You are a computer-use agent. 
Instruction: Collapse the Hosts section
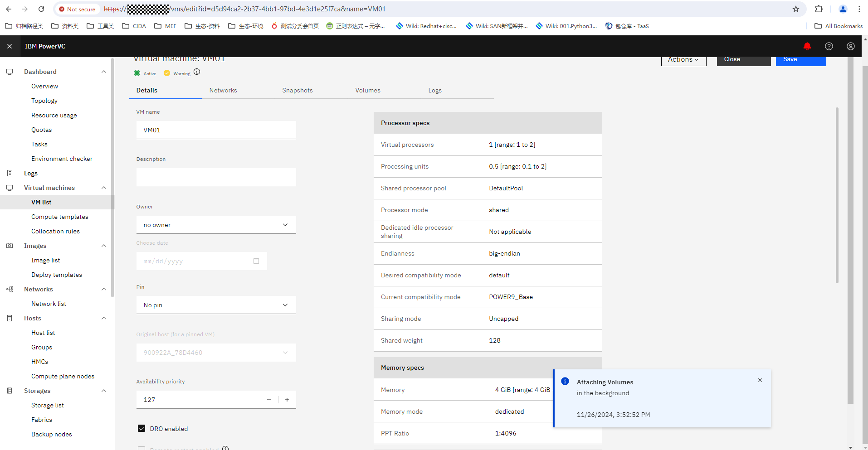[x=104, y=318]
